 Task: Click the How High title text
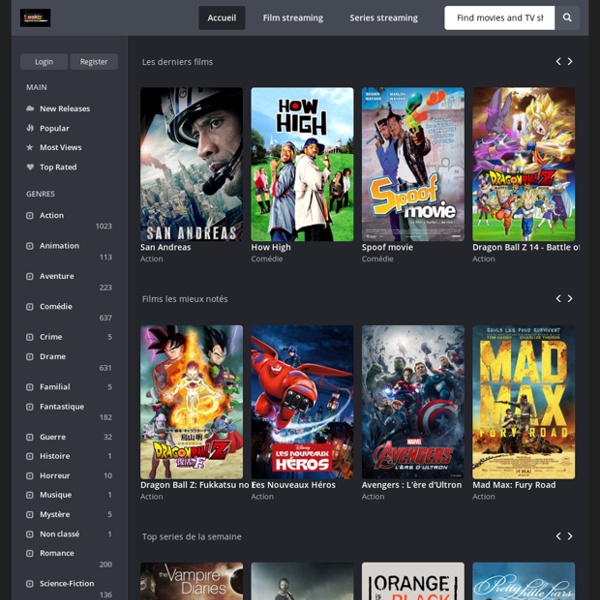tap(271, 248)
